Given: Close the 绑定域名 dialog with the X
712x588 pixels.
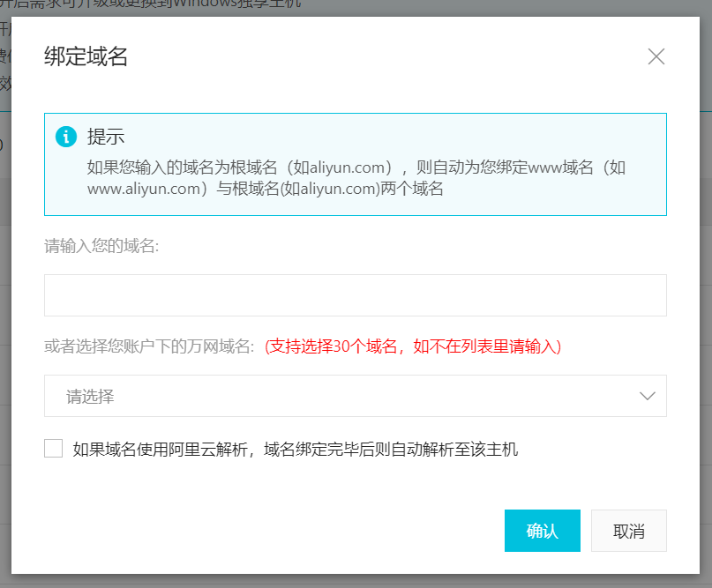Looking at the screenshot, I should [656, 57].
